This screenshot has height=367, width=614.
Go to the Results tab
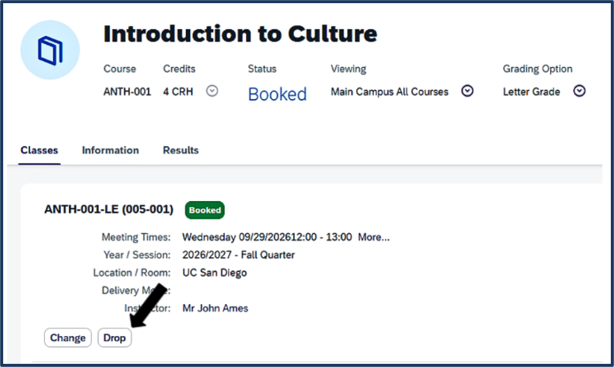click(181, 150)
